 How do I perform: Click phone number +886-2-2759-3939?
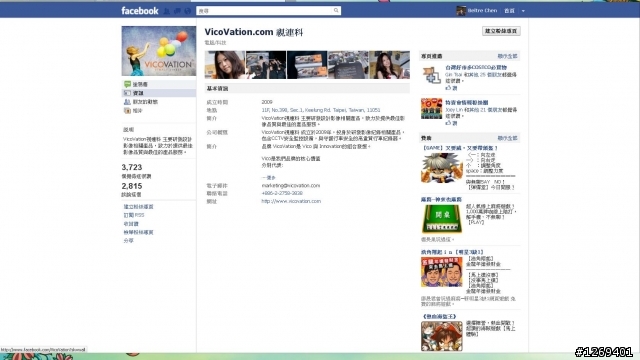[282, 193]
